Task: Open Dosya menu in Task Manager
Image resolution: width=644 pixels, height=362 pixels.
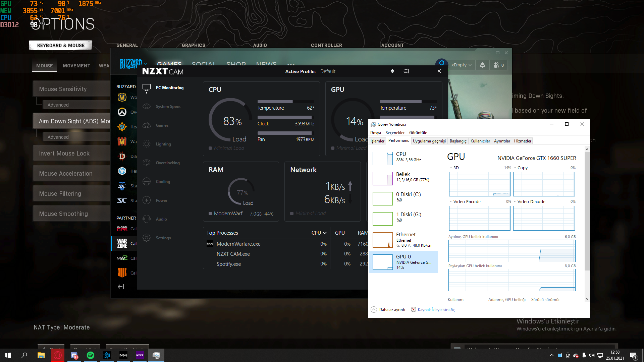Action: click(x=376, y=133)
